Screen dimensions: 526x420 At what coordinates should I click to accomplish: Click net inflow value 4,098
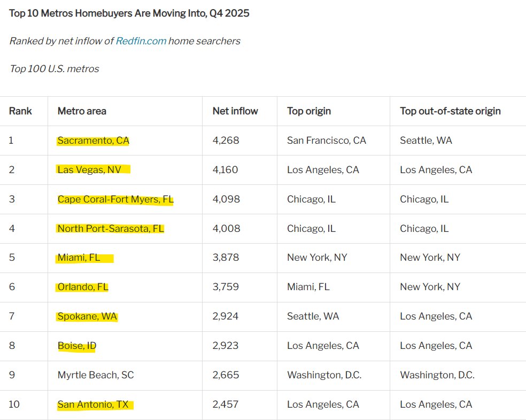tap(226, 199)
